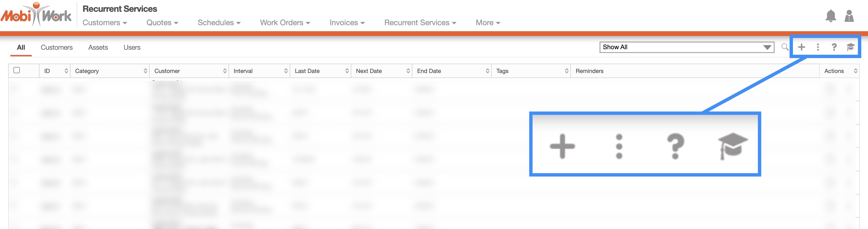Expand the More menu

tap(488, 23)
